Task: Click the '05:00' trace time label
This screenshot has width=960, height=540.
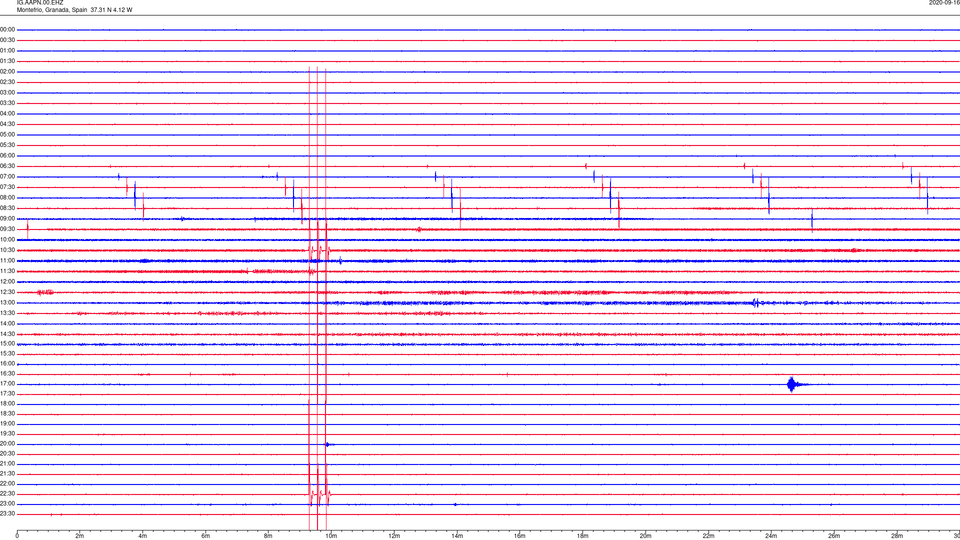Action: (7, 135)
